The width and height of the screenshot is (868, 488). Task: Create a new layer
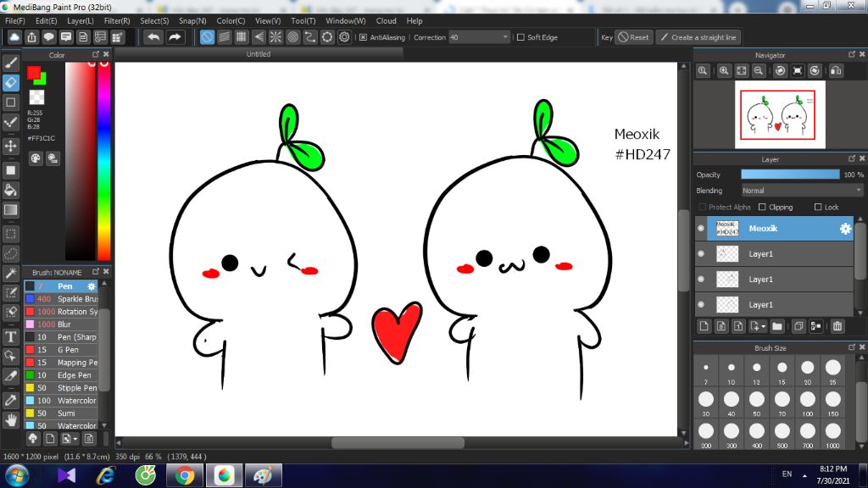(704, 326)
